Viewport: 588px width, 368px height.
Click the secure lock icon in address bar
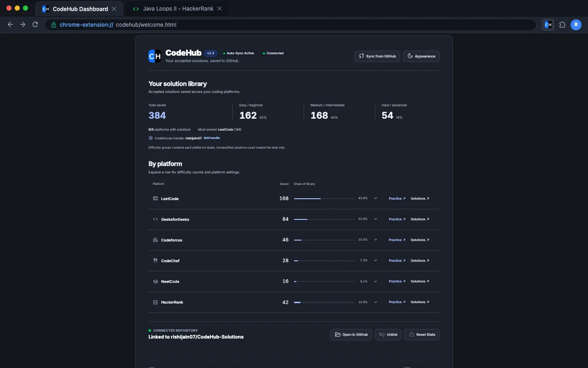coord(54,25)
